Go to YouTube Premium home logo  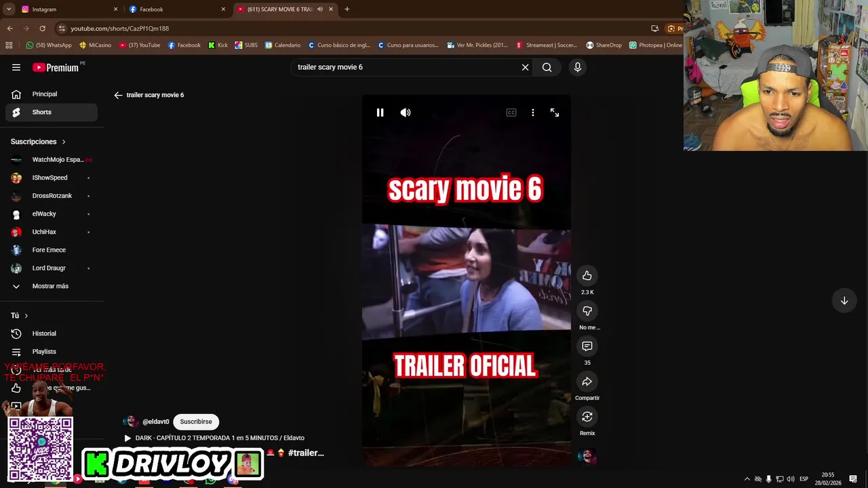tap(57, 67)
